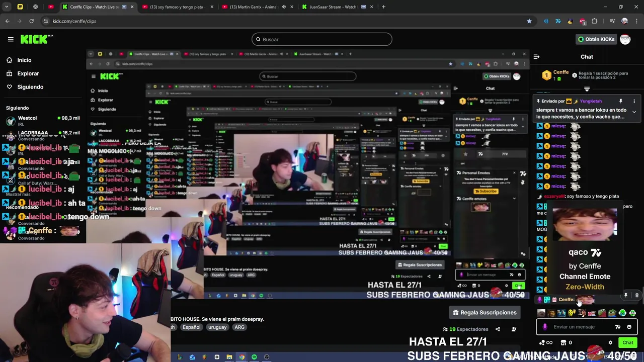
Task: Click the Regala Suscripciones button
Action: 485,312
